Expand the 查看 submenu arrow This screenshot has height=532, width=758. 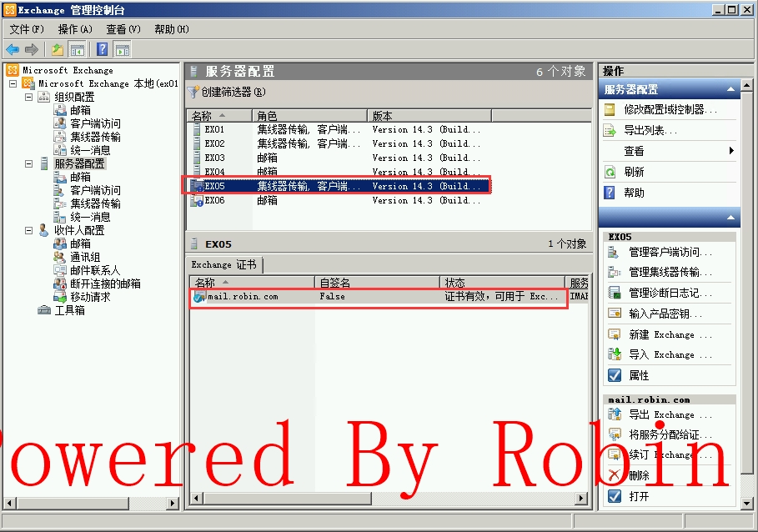point(731,151)
